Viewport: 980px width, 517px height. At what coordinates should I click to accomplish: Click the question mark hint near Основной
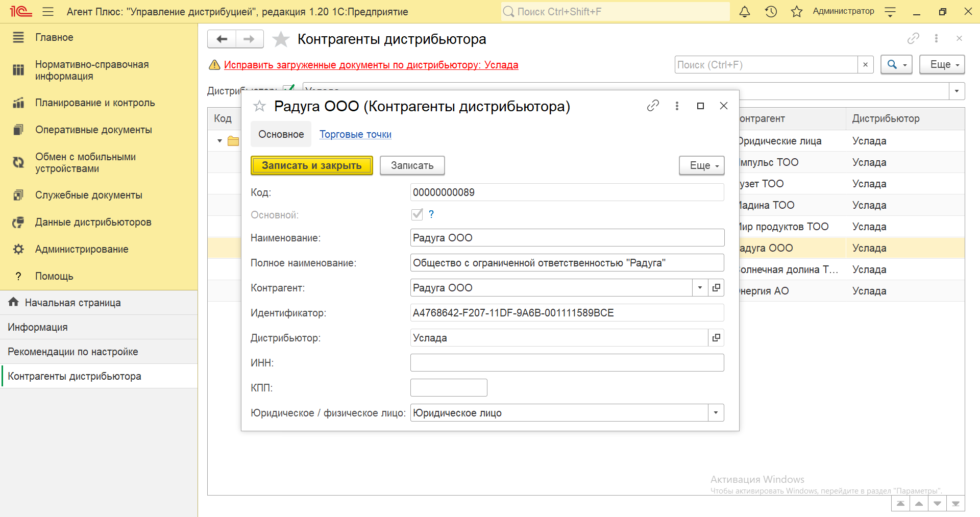(x=431, y=214)
